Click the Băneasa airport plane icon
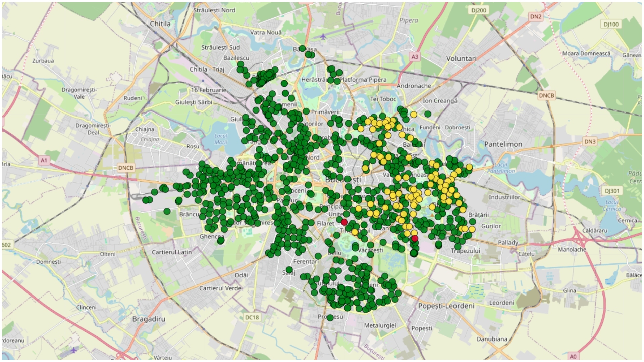 pos(323,36)
